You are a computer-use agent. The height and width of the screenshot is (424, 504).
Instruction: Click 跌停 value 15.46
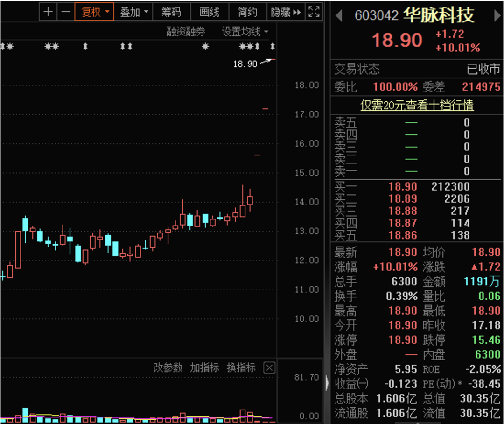tap(486, 340)
